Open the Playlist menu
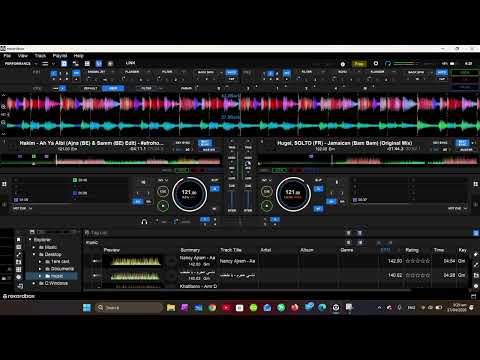 [x=60, y=56]
